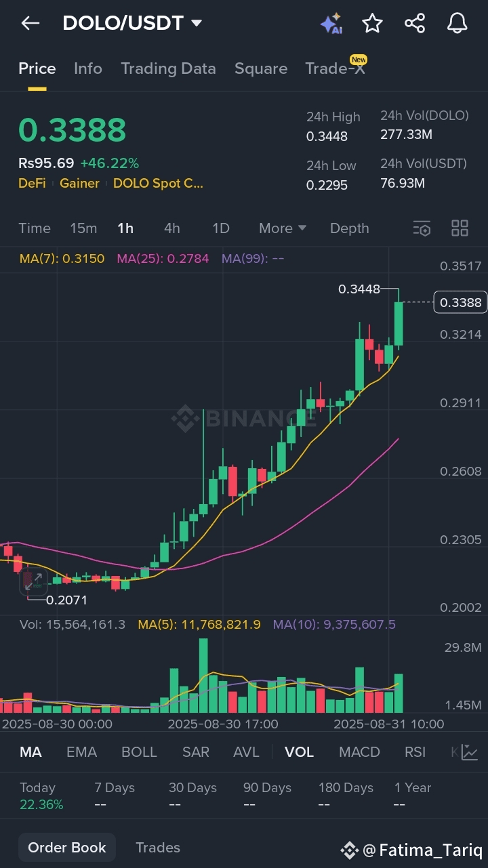This screenshot has height=868, width=488.
Task: Tap the Vol: 15,564,161.3 label
Action: [73, 625]
